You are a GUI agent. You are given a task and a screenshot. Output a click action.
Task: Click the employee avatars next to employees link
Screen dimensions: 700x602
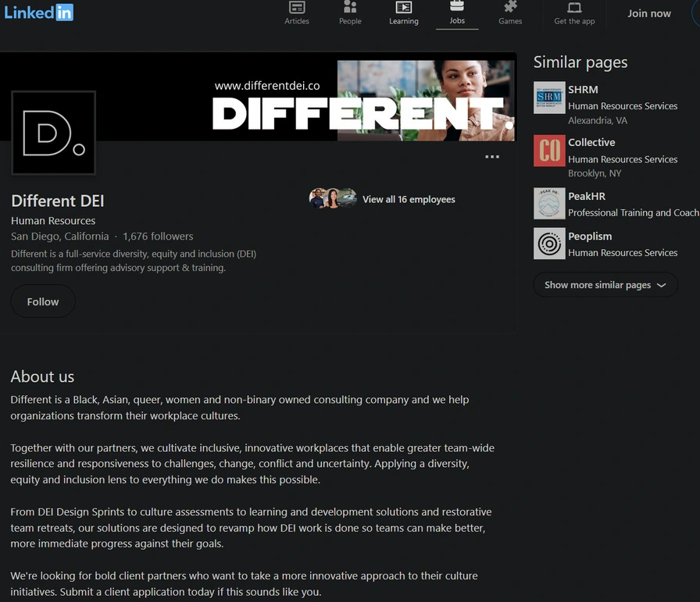coord(332,198)
